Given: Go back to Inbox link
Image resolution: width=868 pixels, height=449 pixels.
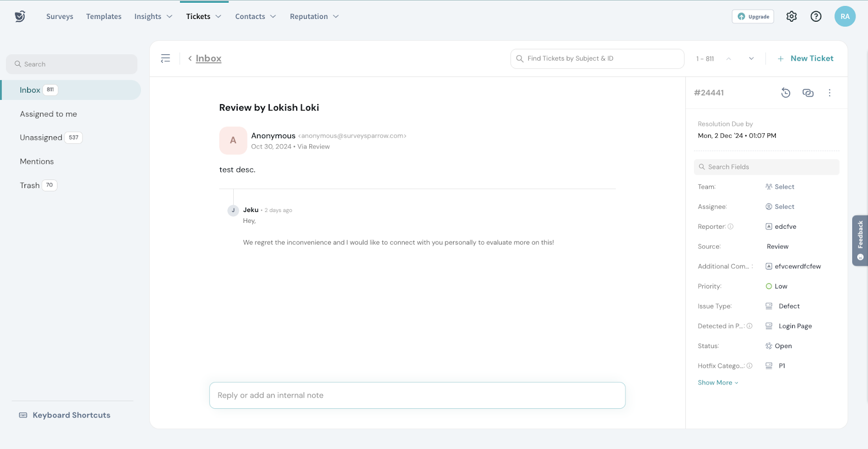Looking at the screenshot, I should (208, 59).
